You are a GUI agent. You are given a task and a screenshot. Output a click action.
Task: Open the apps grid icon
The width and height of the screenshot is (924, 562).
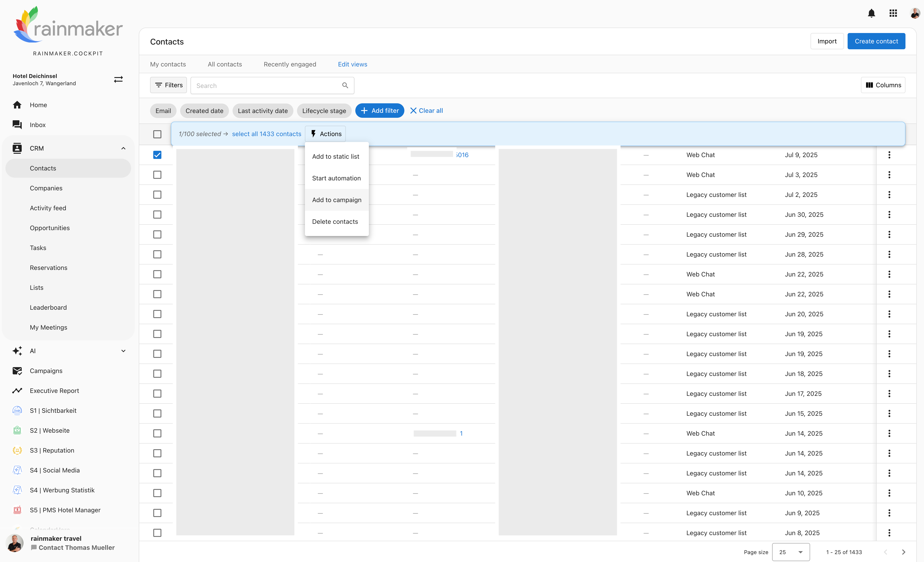[893, 14]
